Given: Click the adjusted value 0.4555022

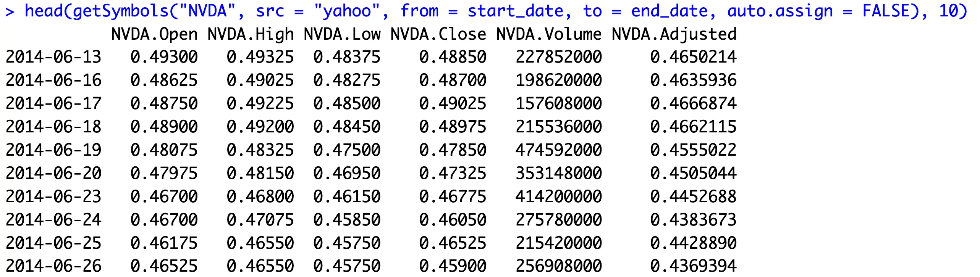Looking at the screenshot, I should pos(694,150).
